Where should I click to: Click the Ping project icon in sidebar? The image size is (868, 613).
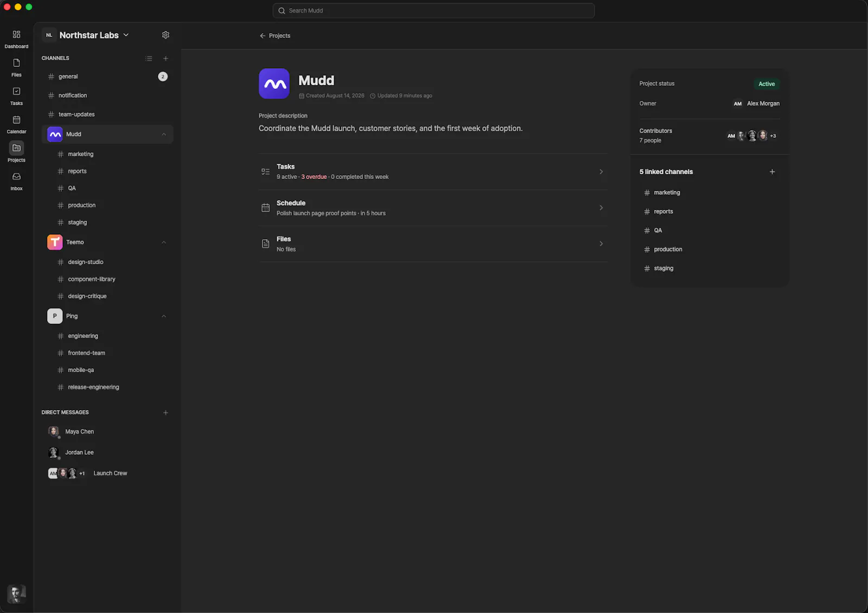(x=55, y=316)
